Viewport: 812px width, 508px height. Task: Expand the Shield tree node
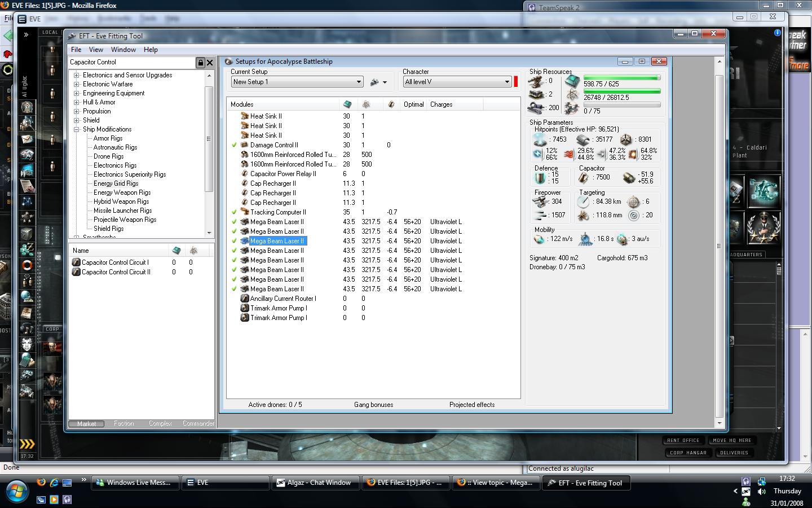pyautogui.click(x=77, y=120)
